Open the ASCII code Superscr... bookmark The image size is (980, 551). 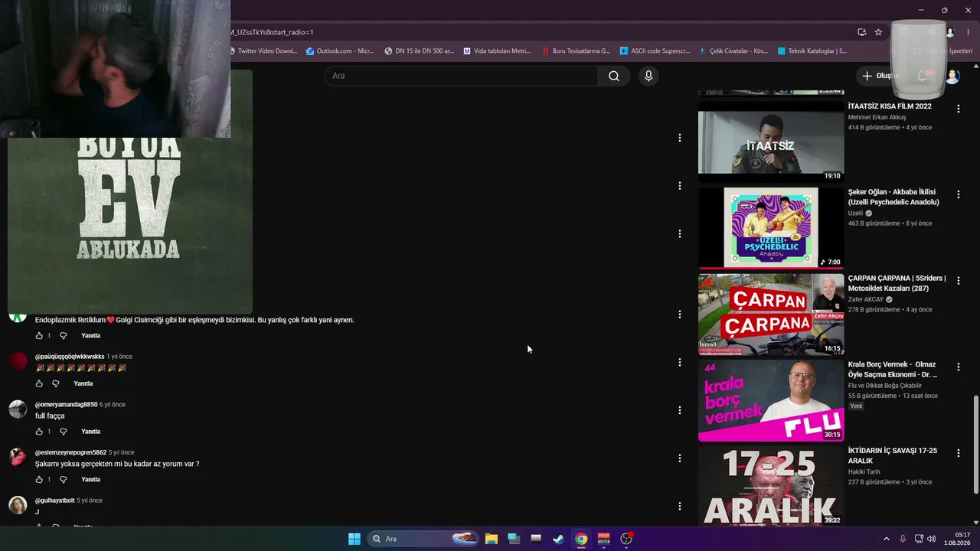655,51
